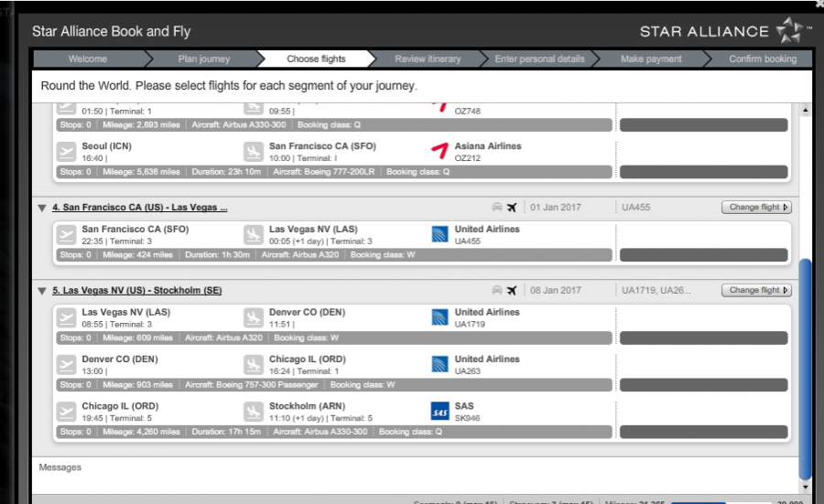
Task: Click arrival icon for Stockholm (ARN)
Action: click(254, 412)
